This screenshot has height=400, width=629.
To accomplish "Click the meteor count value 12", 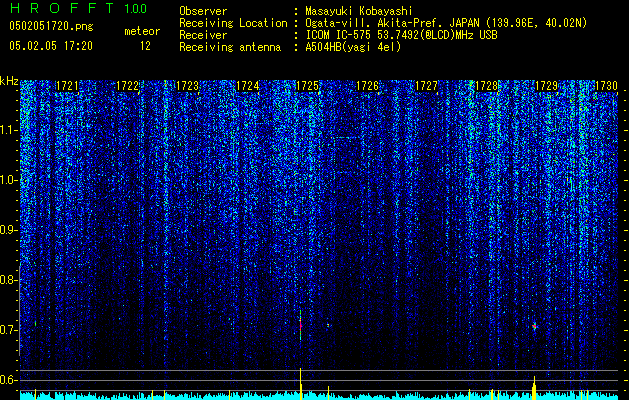I will [145, 46].
